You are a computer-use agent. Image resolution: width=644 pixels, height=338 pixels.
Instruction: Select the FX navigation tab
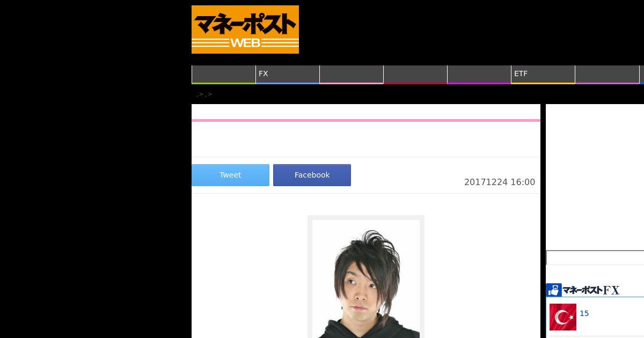click(288, 75)
